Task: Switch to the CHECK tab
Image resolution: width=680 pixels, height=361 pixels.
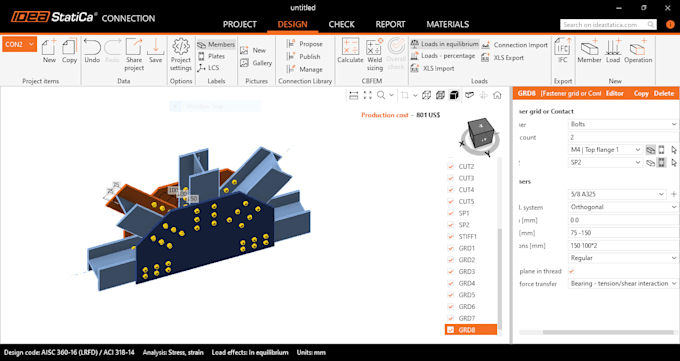Action: click(x=341, y=24)
